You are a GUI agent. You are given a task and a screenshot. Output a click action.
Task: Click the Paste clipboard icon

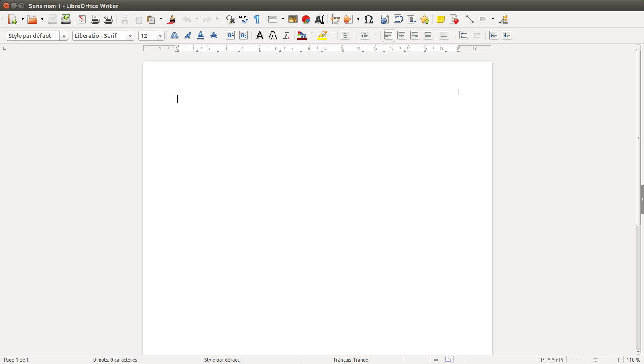[x=151, y=19]
